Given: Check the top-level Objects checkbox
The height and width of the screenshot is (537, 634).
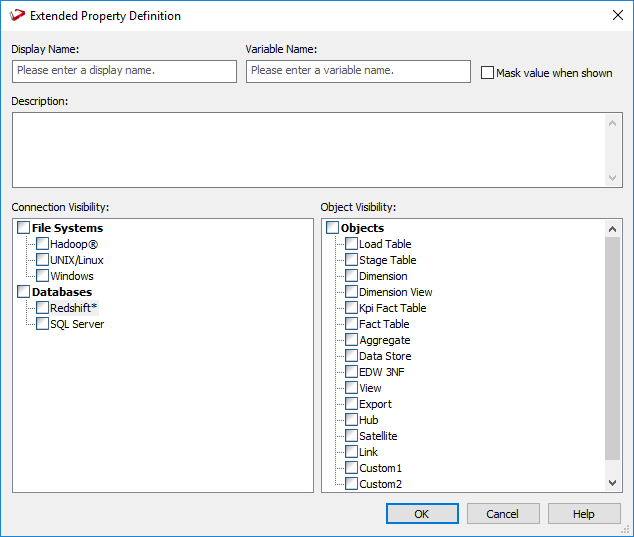Looking at the screenshot, I should (333, 228).
